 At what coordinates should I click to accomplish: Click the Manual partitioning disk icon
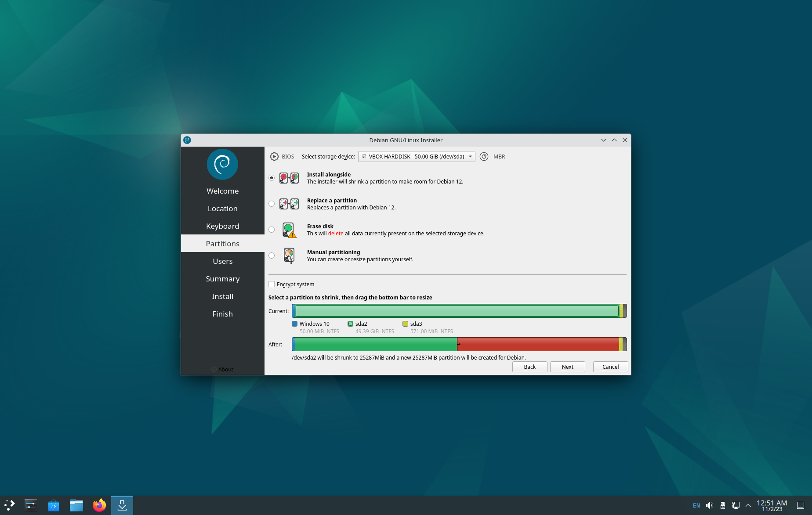click(x=289, y=256)
